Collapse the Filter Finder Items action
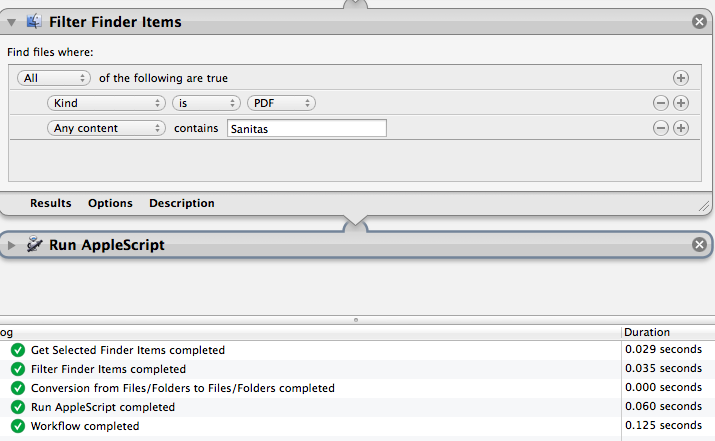Viewport: 715px width, 441px height. 11,22
